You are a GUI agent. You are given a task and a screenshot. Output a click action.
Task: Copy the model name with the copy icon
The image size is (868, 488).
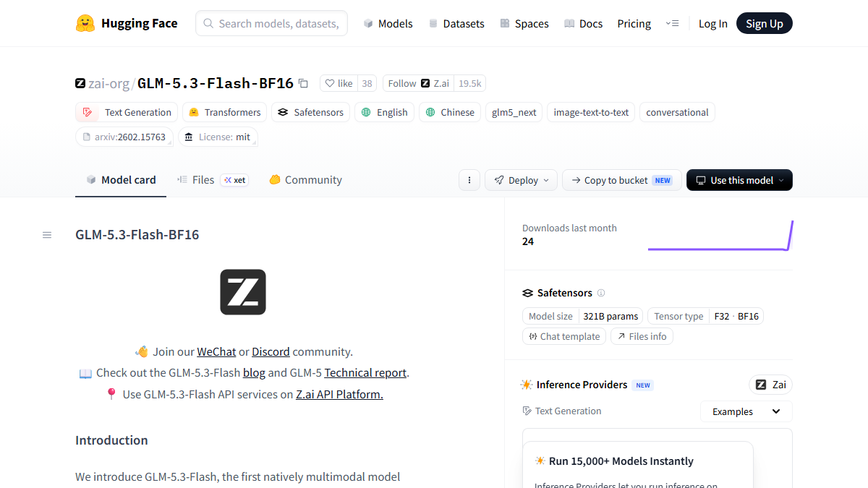tap(303, 83)
